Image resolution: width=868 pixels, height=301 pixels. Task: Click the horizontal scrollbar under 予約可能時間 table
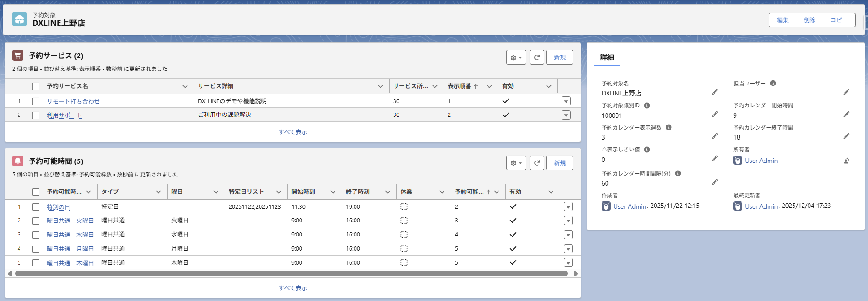(x=291, y=274)
